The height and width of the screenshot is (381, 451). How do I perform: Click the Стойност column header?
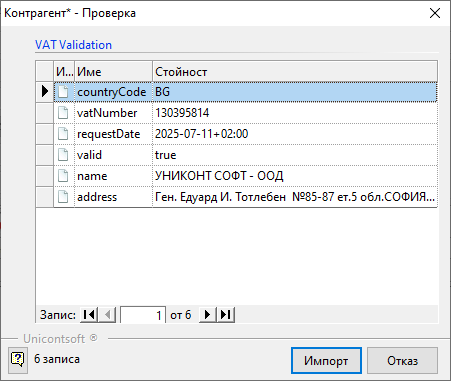pyautogui.click(x=295, y=71)
